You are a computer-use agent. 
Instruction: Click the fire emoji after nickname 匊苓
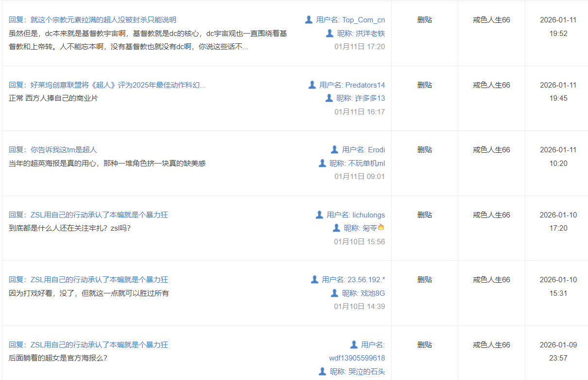tap(381, 227)
